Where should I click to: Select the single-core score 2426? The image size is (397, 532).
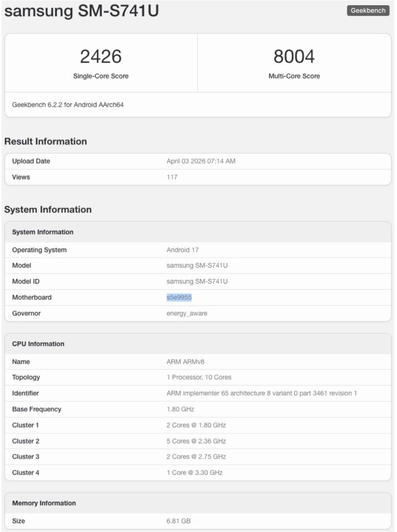point(101,56)
